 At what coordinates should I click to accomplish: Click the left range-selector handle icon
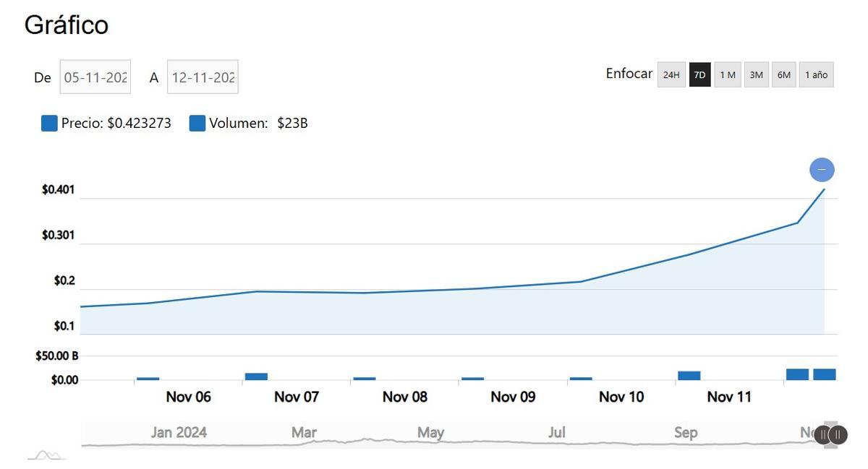click(x=823, y=435)
